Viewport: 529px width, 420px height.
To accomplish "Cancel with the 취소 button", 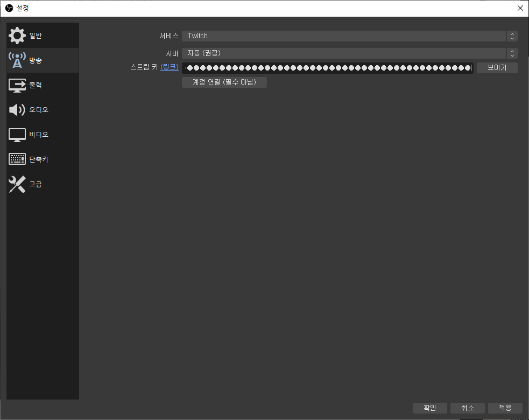I will [468, 408].
